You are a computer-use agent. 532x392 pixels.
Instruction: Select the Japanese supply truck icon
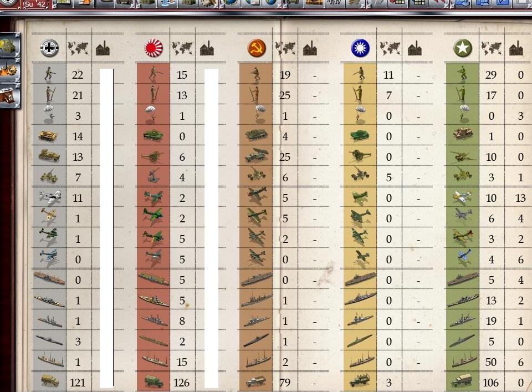[x=154, y=381]
